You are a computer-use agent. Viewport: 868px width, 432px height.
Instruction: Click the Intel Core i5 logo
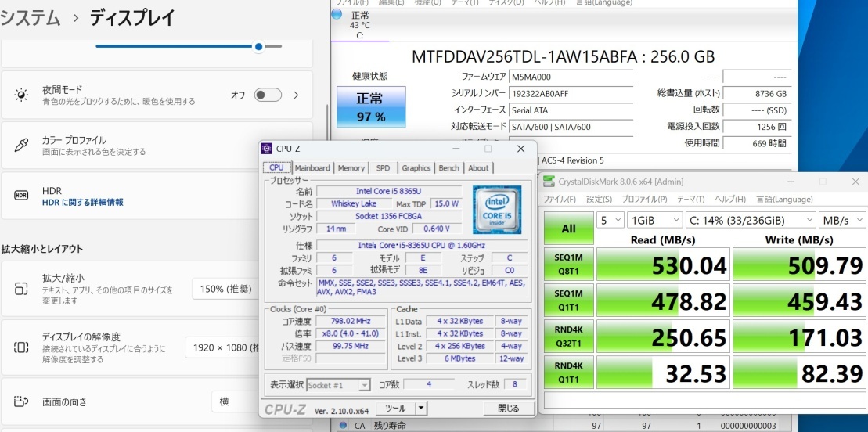click(x=496, y=210)
